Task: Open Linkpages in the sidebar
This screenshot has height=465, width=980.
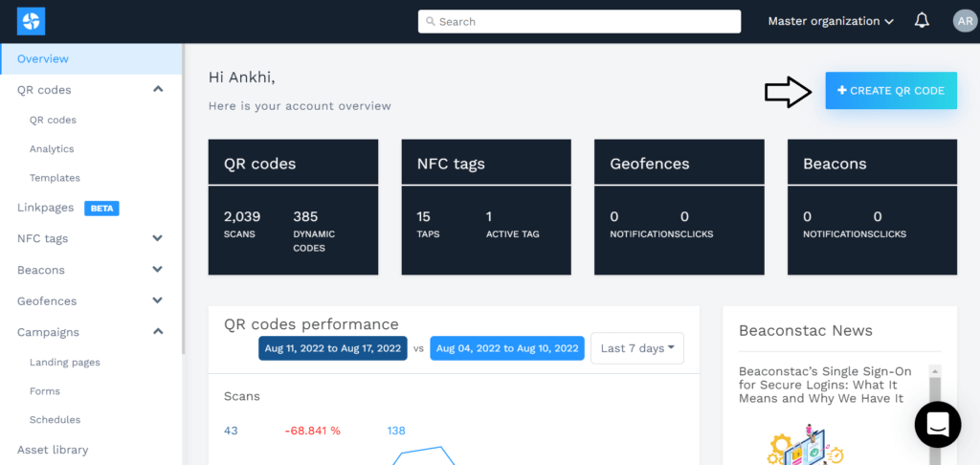Action: click(46, 208)
